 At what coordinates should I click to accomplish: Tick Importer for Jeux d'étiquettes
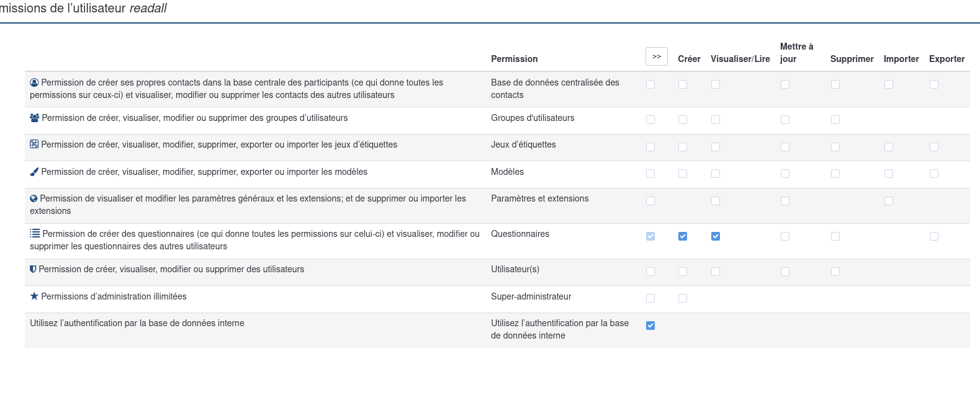(x=889, y=147)
